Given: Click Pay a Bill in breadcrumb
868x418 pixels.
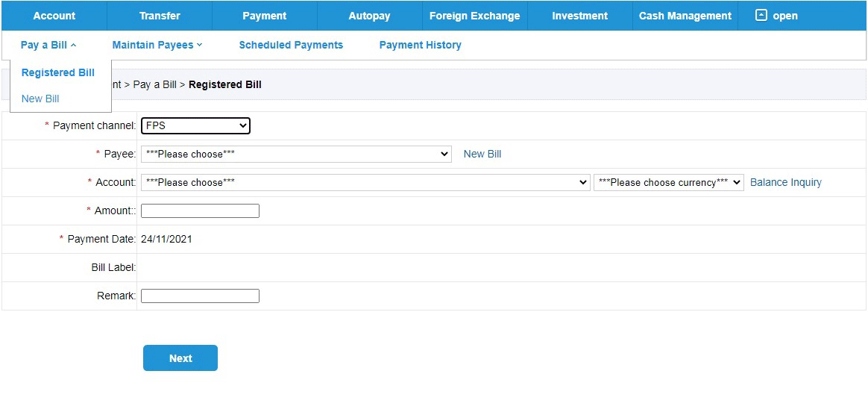Looking at the screenshot, I should pyautogui.click(x=155, y=85).
